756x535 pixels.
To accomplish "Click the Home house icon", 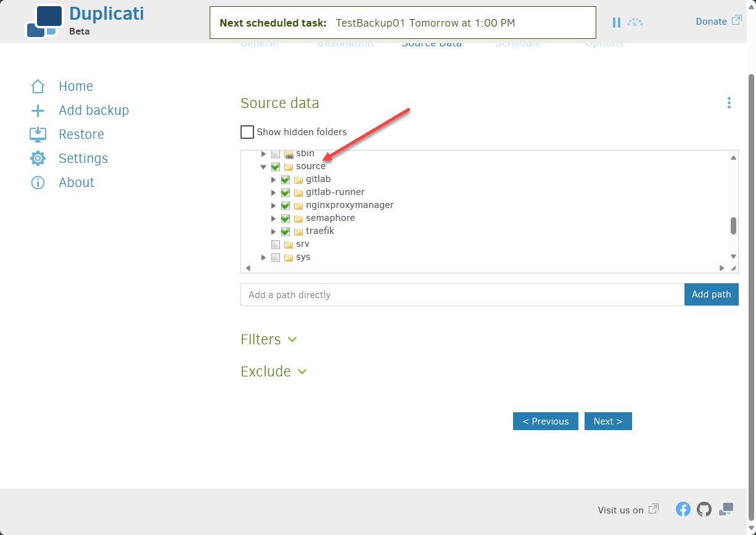I will pos(38,86).
